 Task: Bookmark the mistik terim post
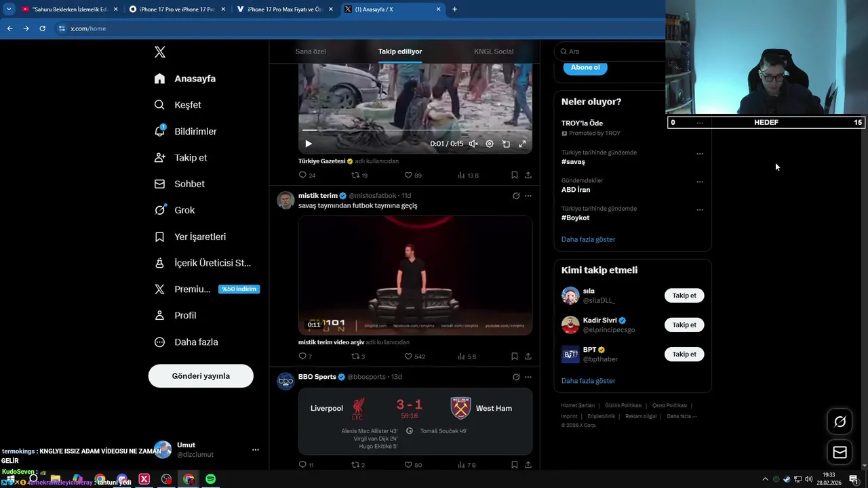(515, 357)
